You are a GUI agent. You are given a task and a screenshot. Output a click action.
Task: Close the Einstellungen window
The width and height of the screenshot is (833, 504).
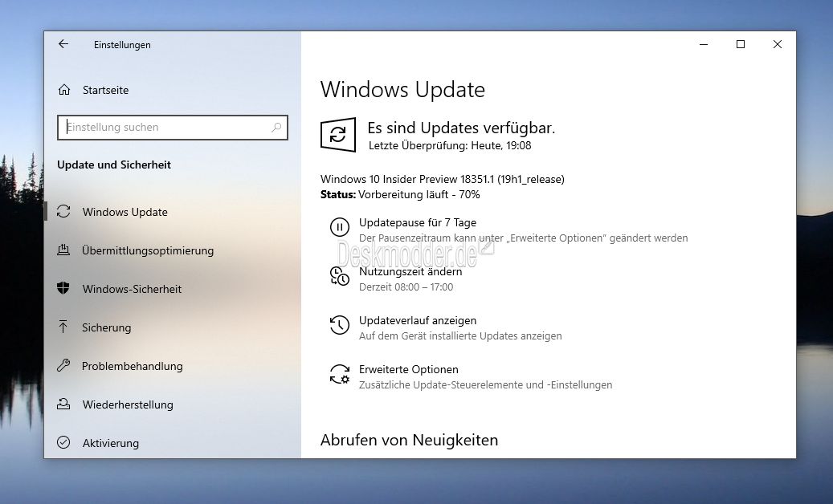[x=778, y=45]
